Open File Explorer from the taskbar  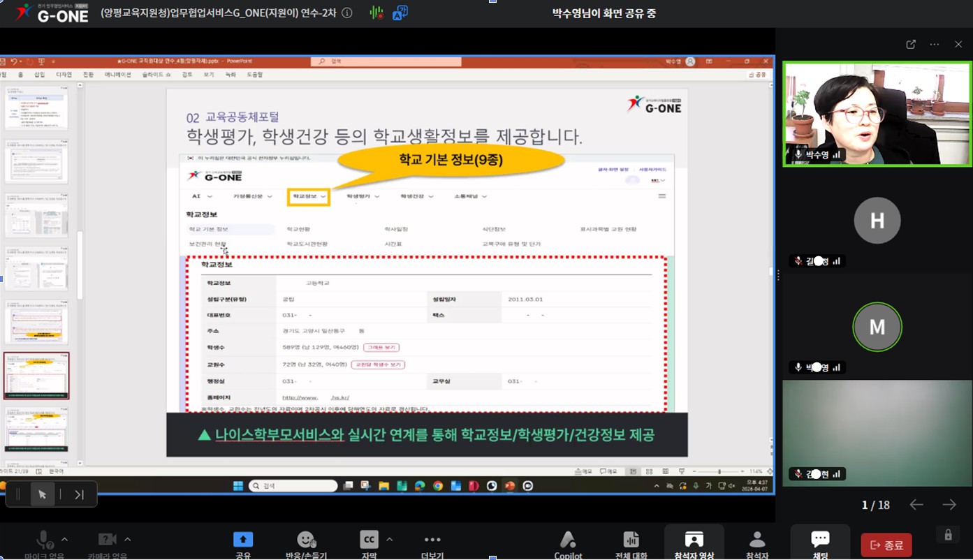tap(383, 486)
